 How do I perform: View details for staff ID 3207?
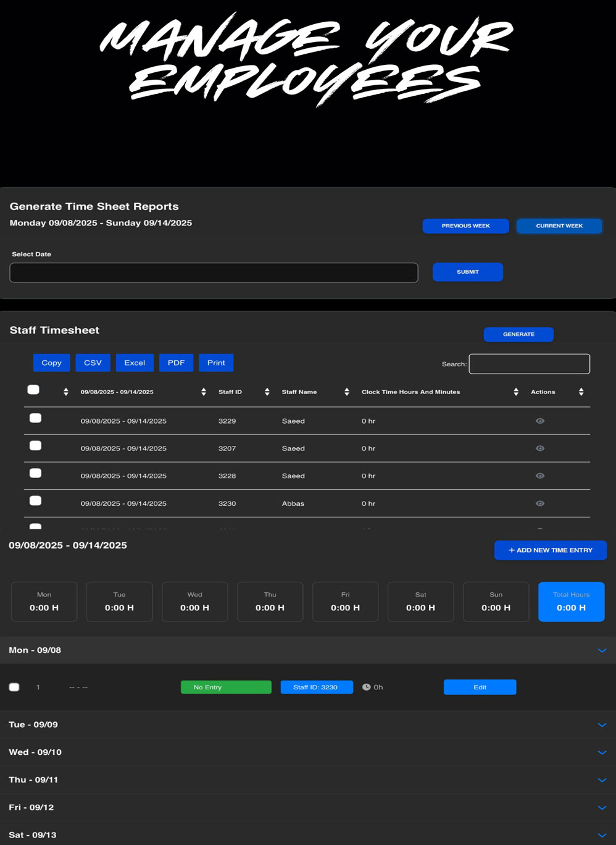tap(539, 448)
